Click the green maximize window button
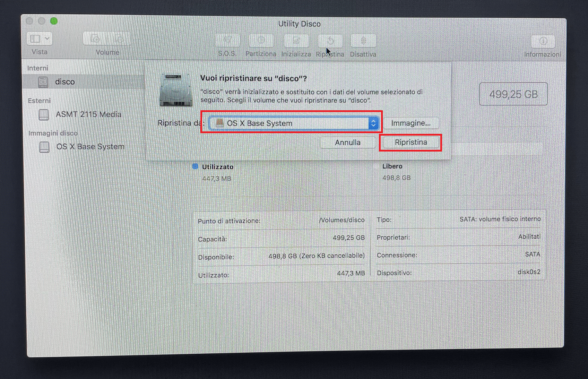This screenshot has height=379, width=588. click(54, 21)
